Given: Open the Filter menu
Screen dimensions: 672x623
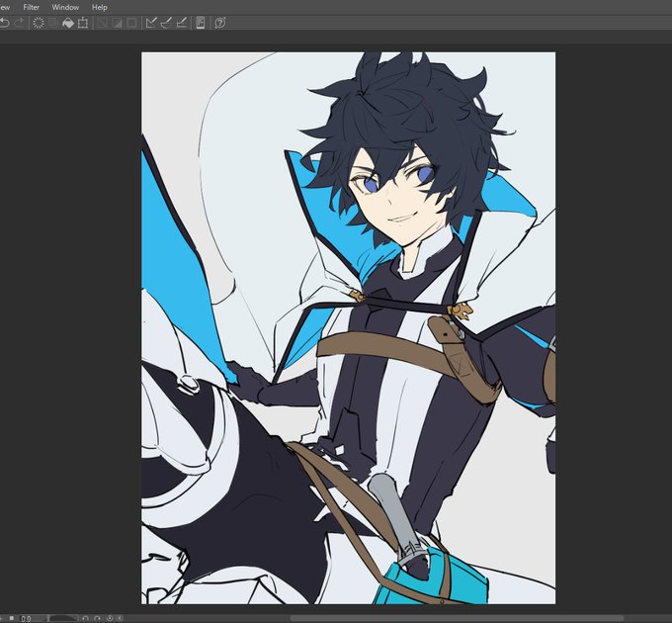Looking at the screenshot, I should coord(32,7).
